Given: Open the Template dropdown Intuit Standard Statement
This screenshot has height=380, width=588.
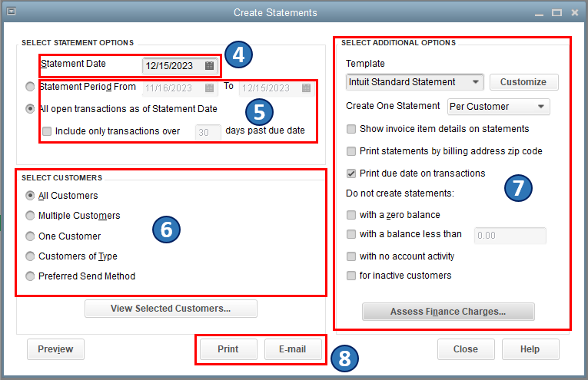Looking at the screenshot, I should [415, 82].
